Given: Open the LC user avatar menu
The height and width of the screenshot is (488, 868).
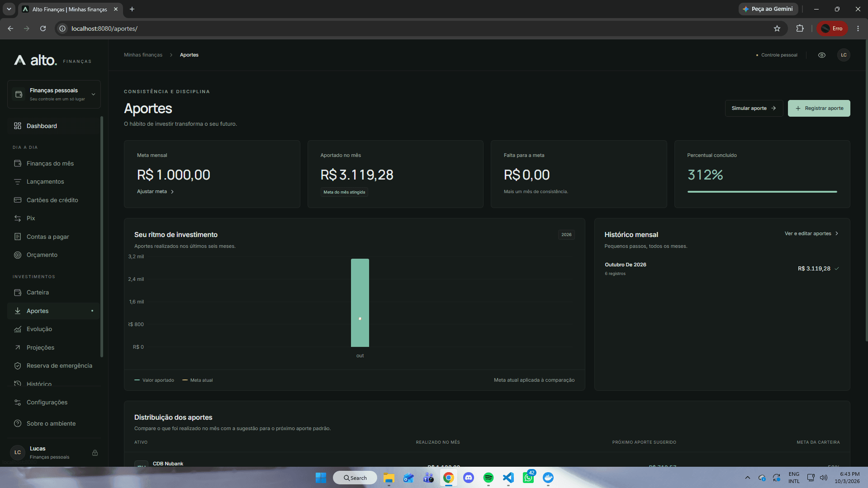Looking at the screenshot, I should click(x=844, y=55).
